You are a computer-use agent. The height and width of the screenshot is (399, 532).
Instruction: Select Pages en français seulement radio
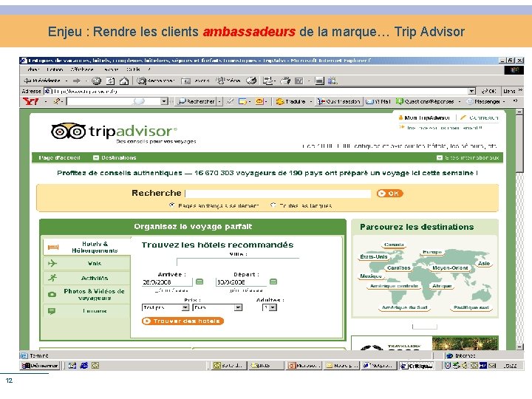tap(172, 205)
